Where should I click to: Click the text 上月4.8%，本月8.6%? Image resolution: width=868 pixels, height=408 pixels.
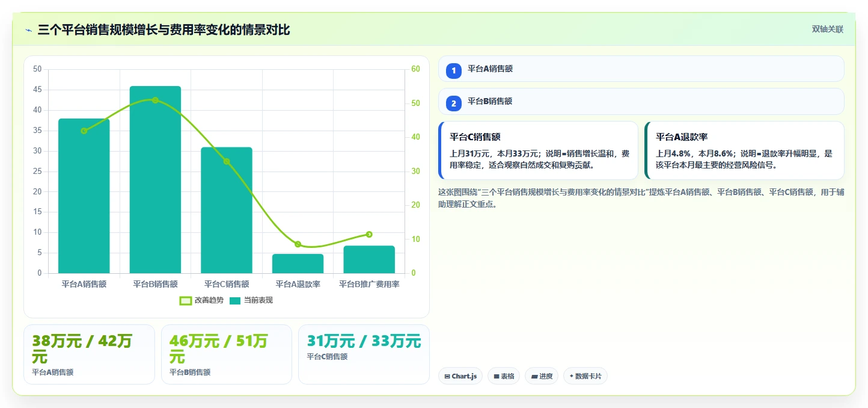(694, 153)
